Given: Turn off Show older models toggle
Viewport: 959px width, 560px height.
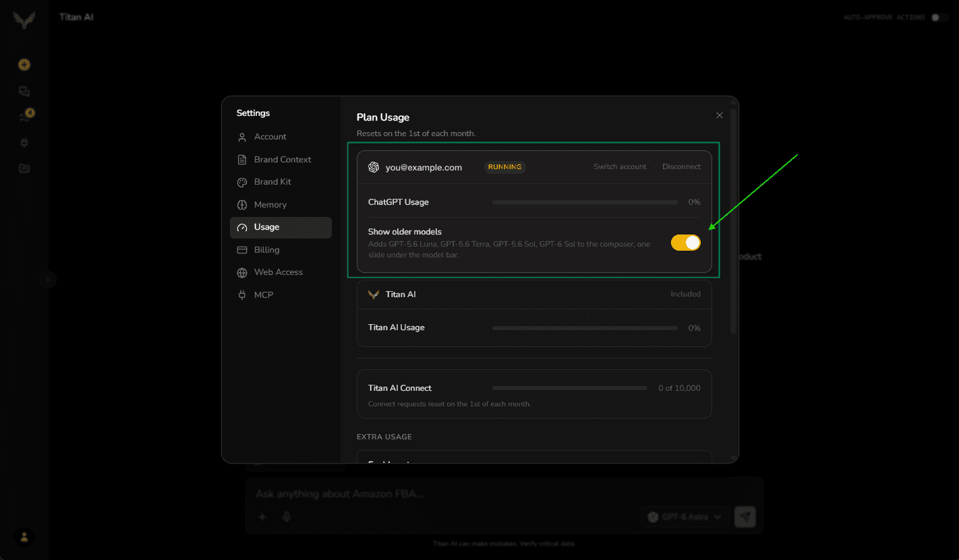Looking at the screenshot, I should [686, 243].
